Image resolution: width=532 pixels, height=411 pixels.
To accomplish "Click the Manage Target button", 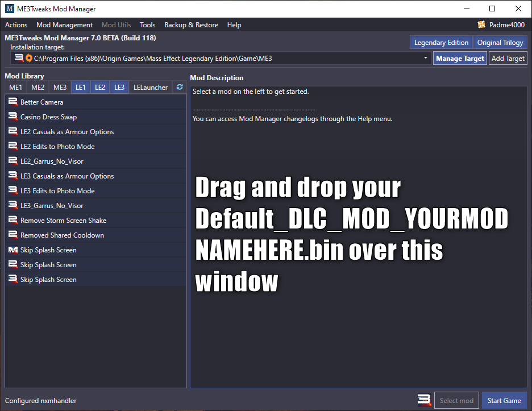I will click(x=460, y=59).
